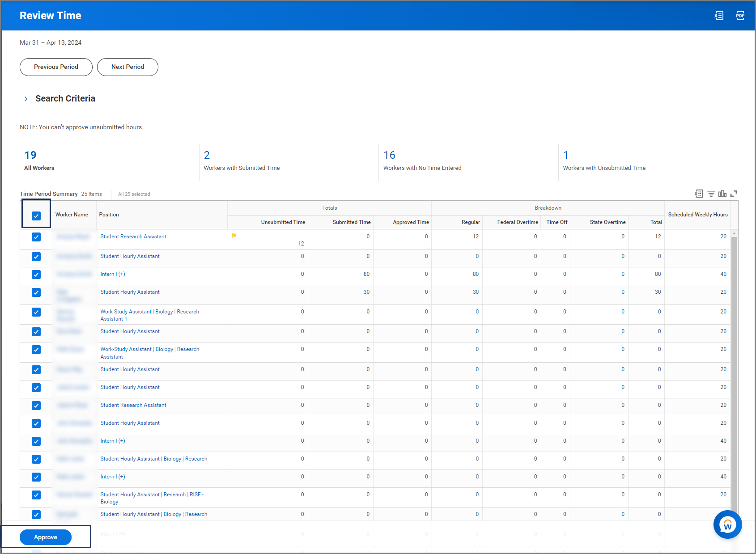The image size is (756, 554).
Task: Show Workers with No Time Entered
Action: pyautogui.click(x=389, y=155)
